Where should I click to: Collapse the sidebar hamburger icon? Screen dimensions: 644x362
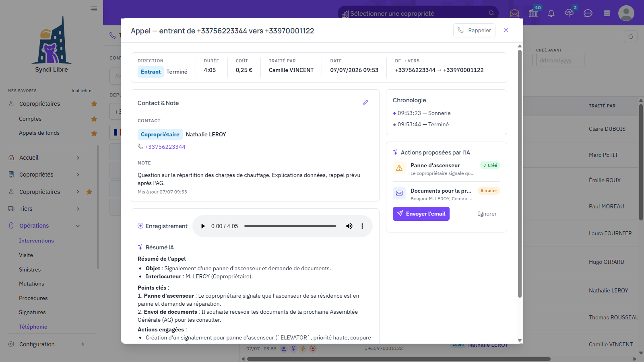[x=94, y=8]
